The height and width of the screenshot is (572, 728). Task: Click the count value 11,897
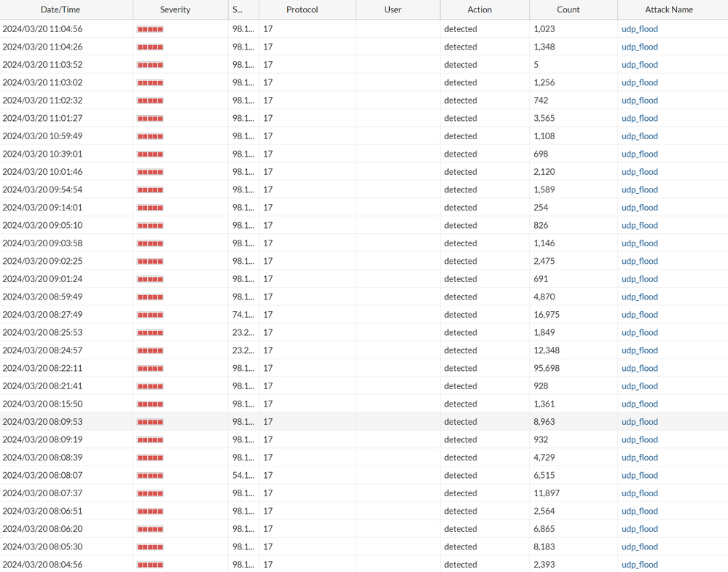click(547, 493)
